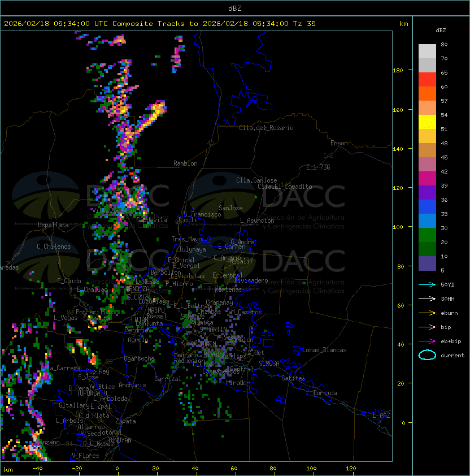
Task: Pick the indigo swatch between 10 and 5 dBZ
Action: click(427, 263)
